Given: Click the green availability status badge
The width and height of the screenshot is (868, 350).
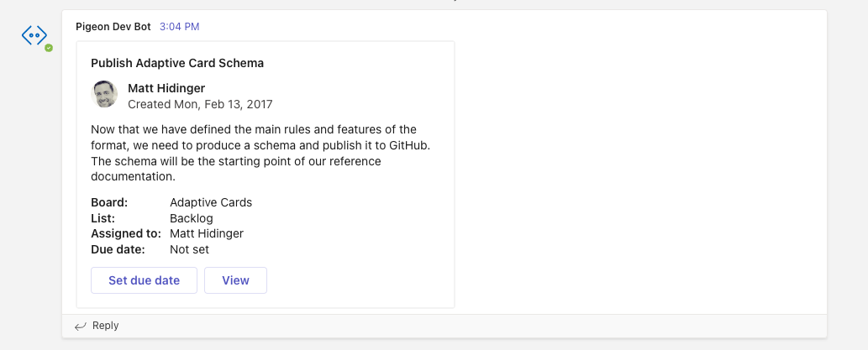Looking at the screenshot, I should pyautogui.click(x=49, y=48).
